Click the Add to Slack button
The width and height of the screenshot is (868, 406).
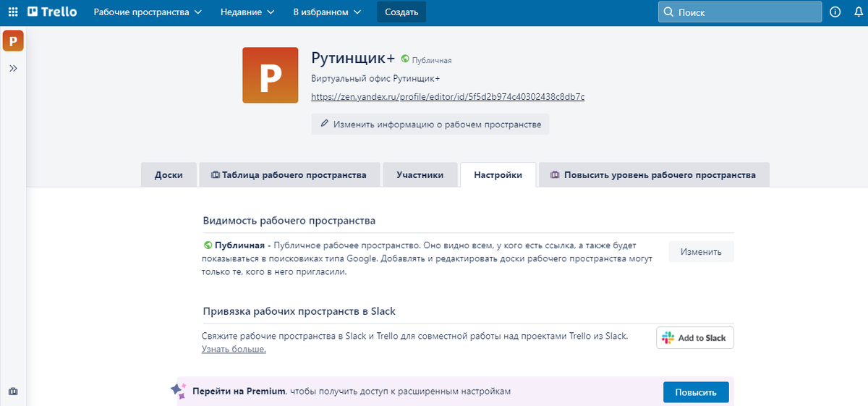click(695, 338)
